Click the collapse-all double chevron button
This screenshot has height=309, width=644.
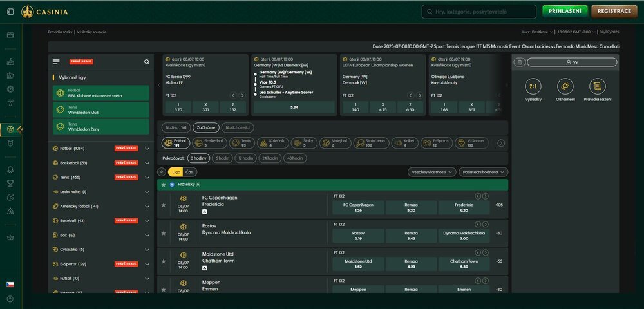(162, 172)
